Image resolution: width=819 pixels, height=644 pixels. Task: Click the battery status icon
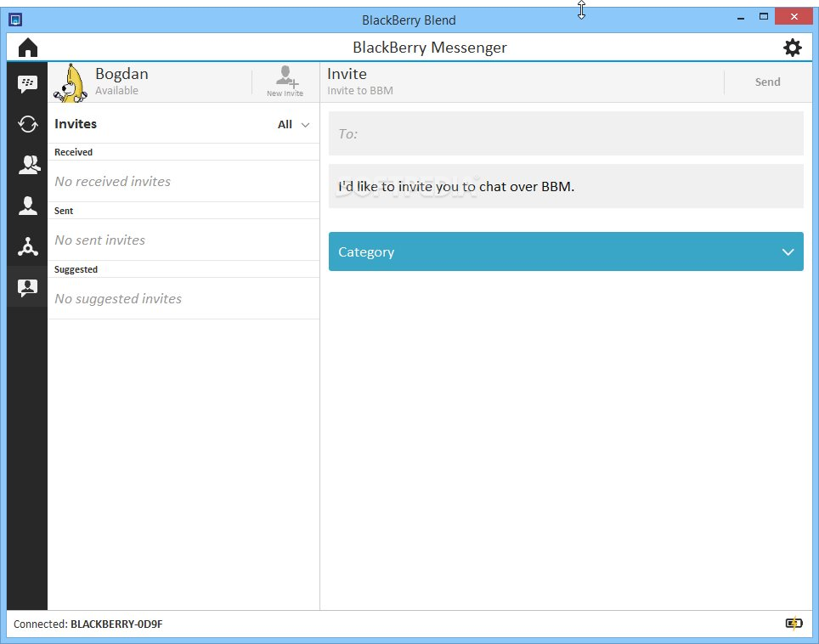[x=794, y=623]
